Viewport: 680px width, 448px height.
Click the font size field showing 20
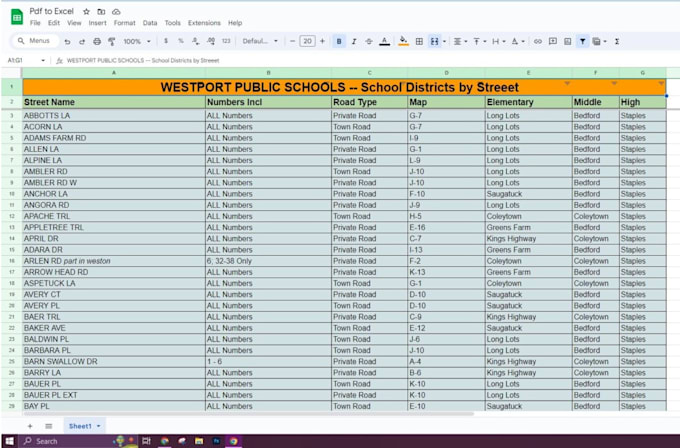point(307,41)
